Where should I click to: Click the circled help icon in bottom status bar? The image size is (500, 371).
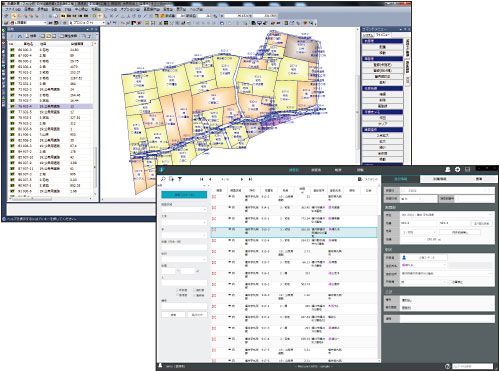point(448,366)
